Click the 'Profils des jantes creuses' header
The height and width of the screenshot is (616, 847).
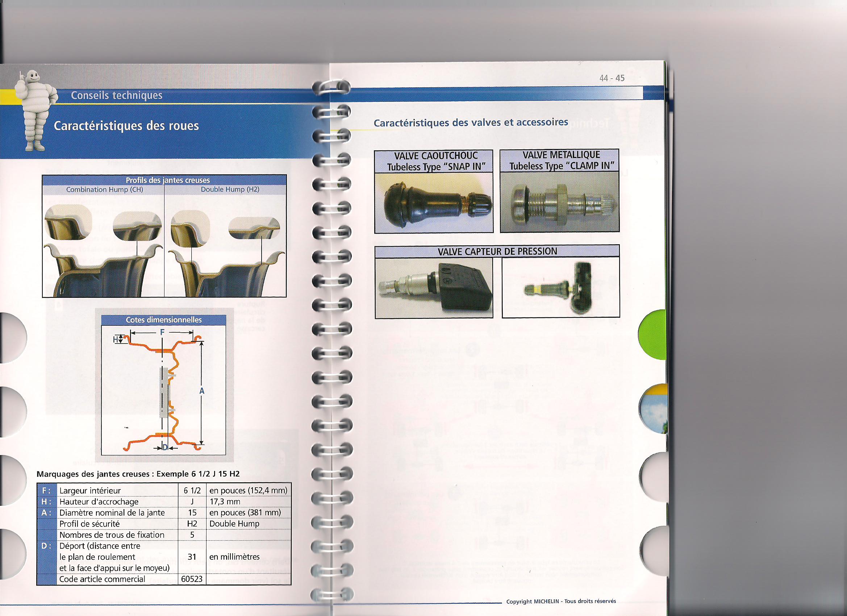tap(168, 180)
